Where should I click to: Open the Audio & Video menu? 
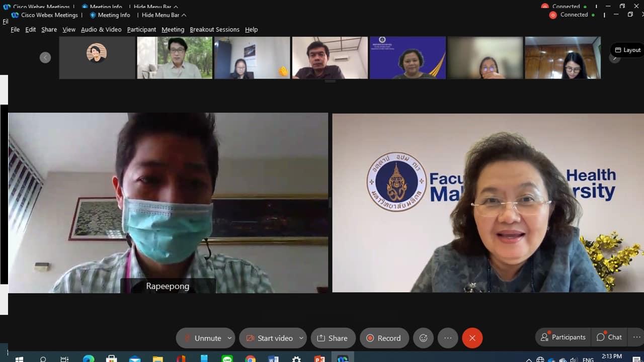tap(101, 30)
